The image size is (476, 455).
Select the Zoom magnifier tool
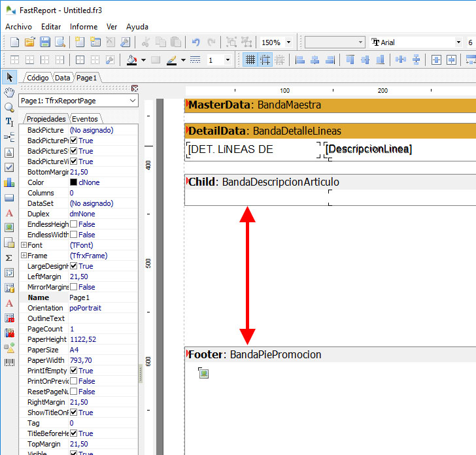9,107
